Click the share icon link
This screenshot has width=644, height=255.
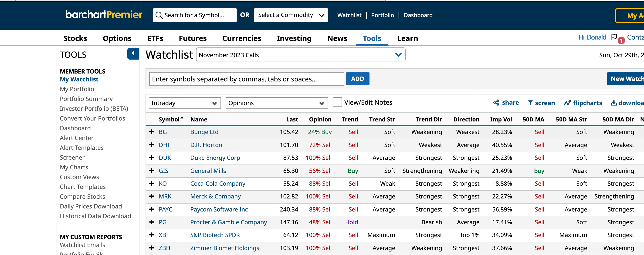(x=506, y=103)
